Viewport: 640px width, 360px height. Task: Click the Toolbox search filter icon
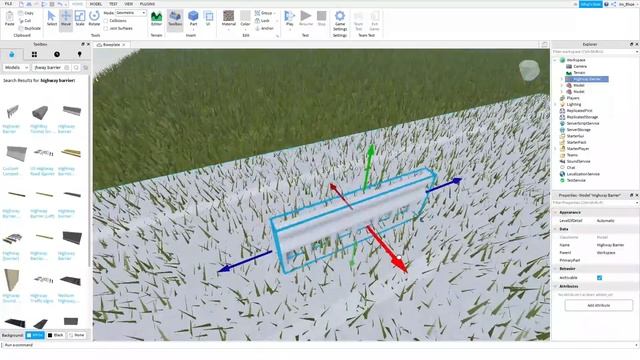86,67
